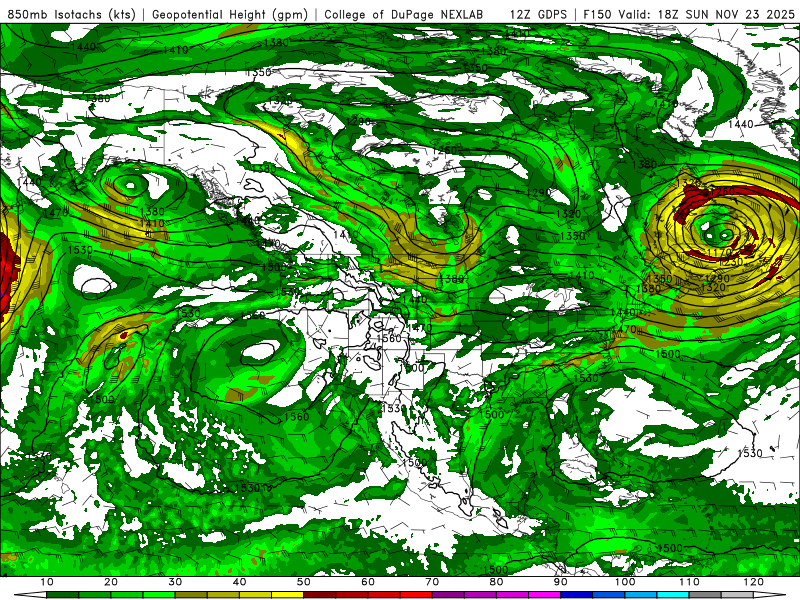Click the olive swatch starting at 30
Screen dimensions: 800x600
[191, 595]
